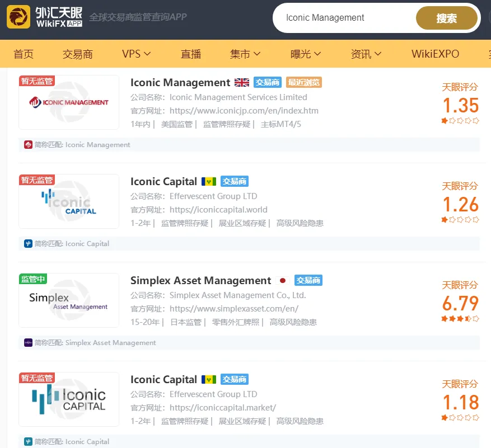This screenshot has width=491, height=448.
Task: Click the orange 最近浏览 tag
Action: (304, 82)
